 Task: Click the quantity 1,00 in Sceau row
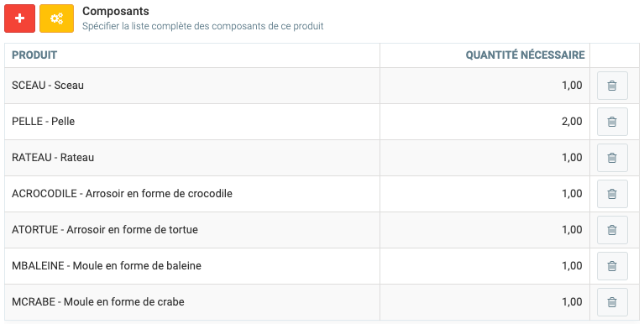point(572,86)
